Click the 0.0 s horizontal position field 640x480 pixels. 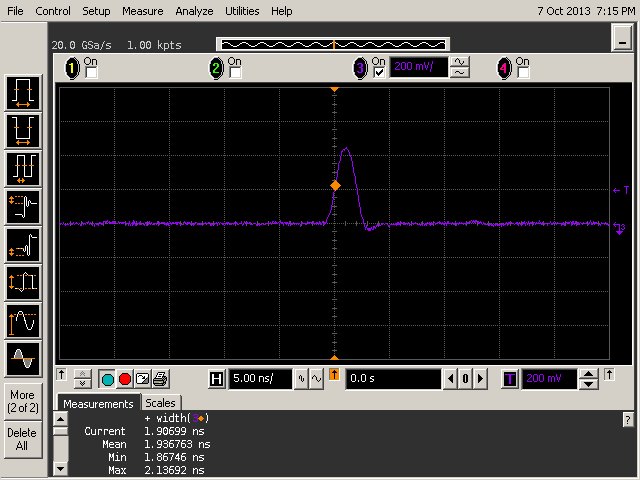point(392,379)
